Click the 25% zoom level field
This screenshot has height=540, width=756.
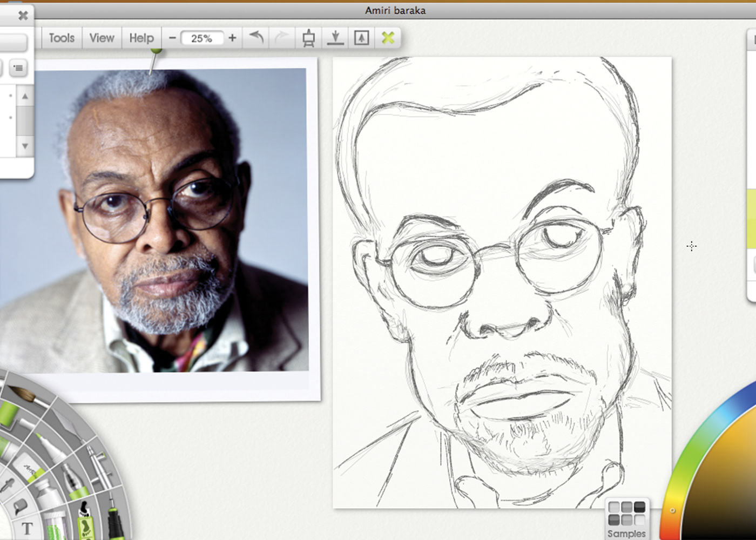(201, 38)
